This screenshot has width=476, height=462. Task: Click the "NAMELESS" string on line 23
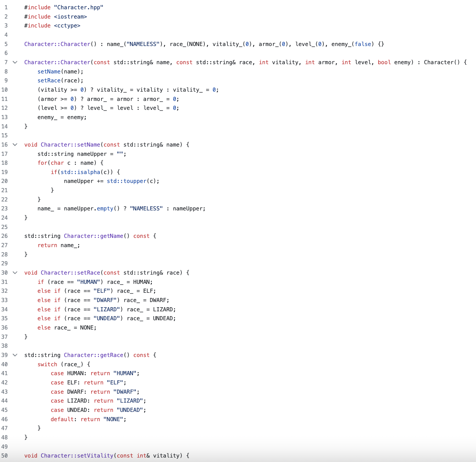click(x=146, y=209)
